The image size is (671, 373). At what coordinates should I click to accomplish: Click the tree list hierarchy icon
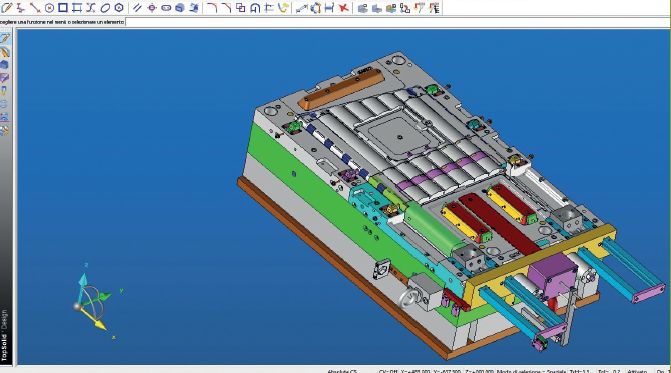point(434,7)
